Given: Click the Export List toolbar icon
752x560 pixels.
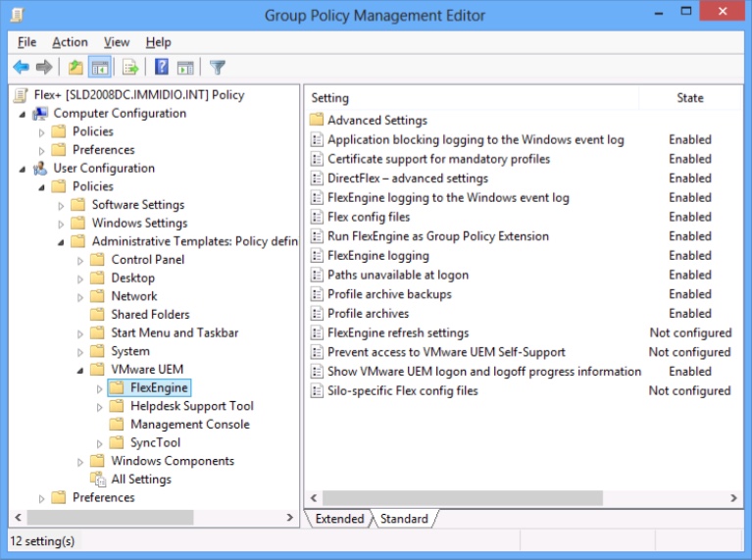Looking at the screenshot, I should [130, 68].
